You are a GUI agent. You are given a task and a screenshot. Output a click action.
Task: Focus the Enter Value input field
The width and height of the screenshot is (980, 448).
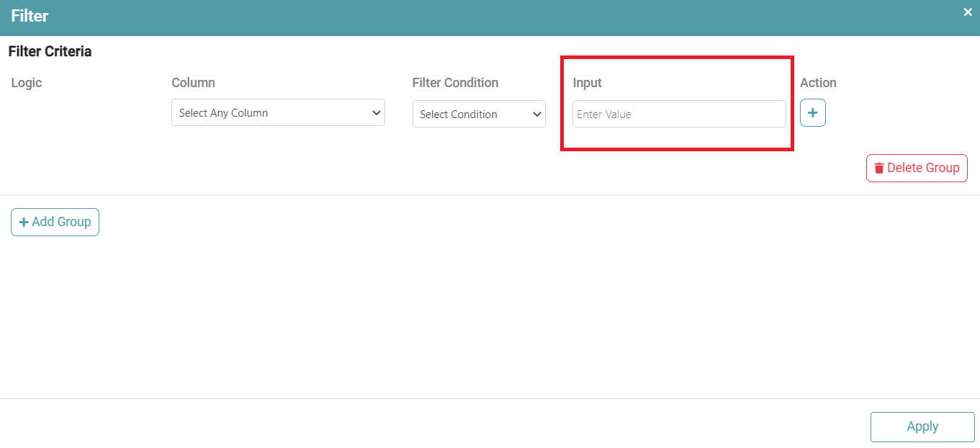[678, 115]
